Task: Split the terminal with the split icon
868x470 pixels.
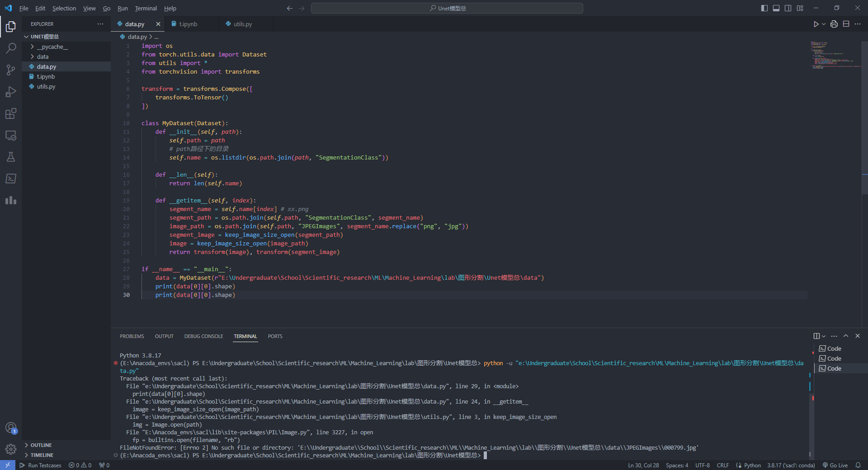Action: [816, 336]
